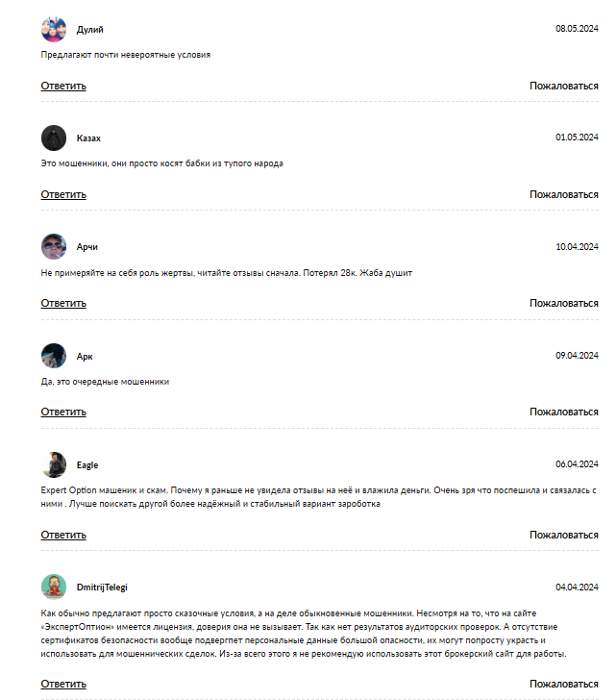Report Казах's comment
616x700 pixels.
click(564, 194)
